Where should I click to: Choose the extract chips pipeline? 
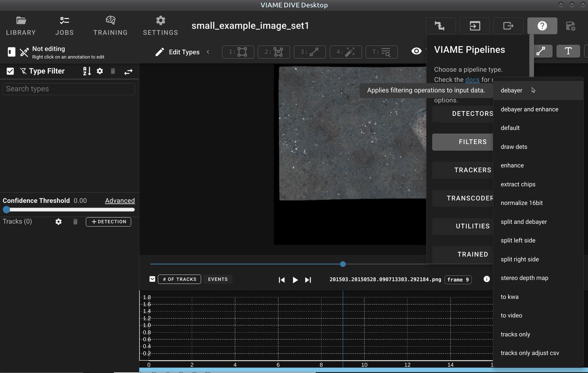(x=538, y=184)
